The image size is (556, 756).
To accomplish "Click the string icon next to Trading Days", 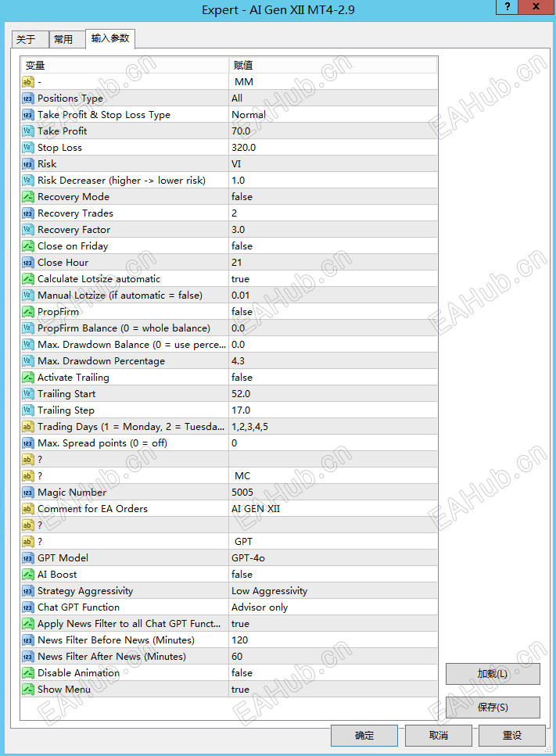I will [28, 427].
